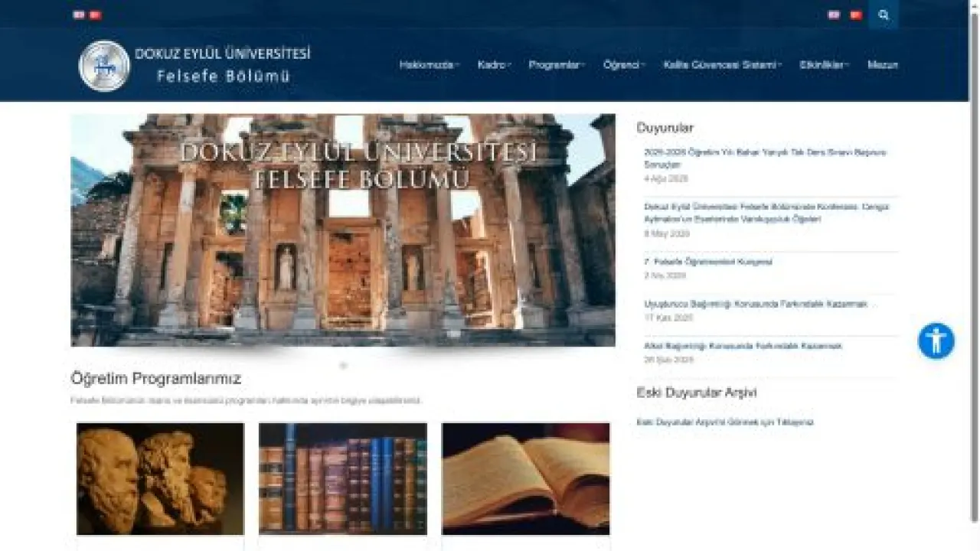The width and height of the screenshot is (980, 551).
Task: Click the Öğretim Programlarımız heading
Action: coord(155,379)
